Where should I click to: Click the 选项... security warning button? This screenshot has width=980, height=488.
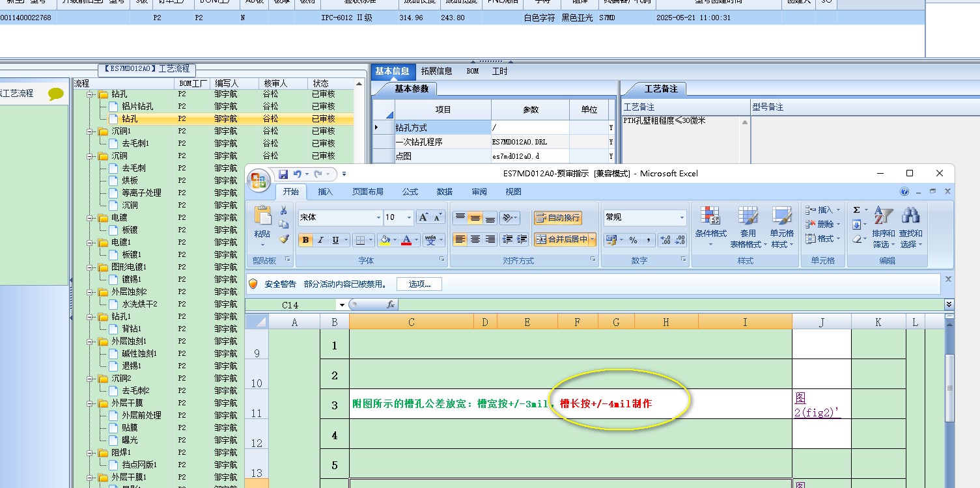coord(419,284)
